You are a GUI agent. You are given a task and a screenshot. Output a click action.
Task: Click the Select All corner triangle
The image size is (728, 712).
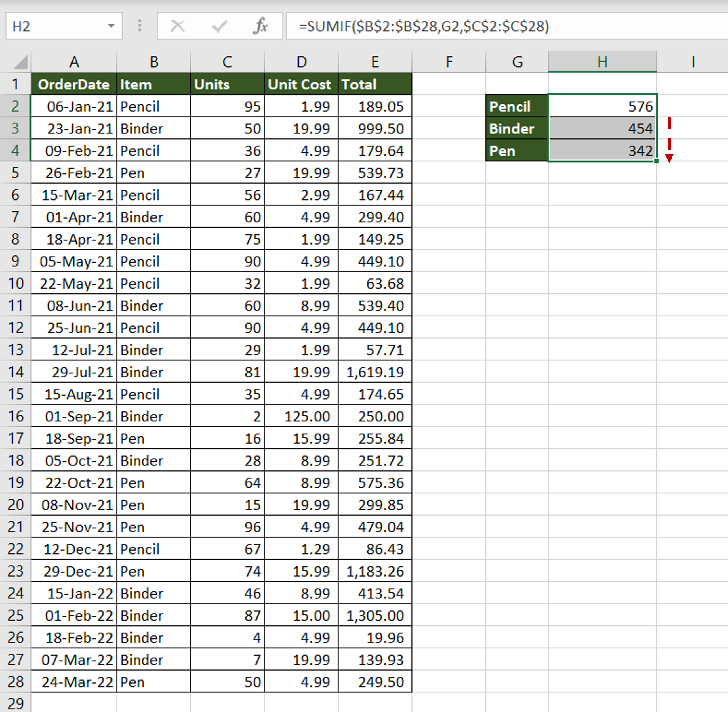point(21,62)
